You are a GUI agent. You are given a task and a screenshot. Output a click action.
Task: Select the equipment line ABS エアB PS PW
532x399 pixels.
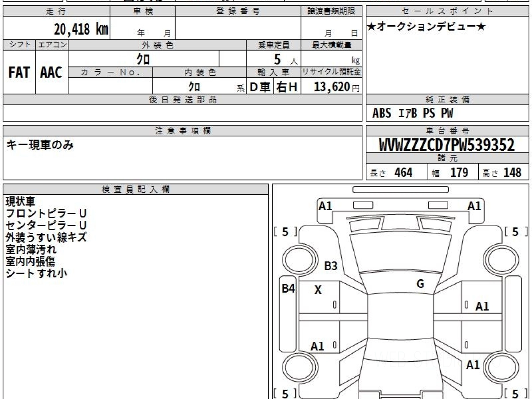pyautogui.click(x=413, y=113)
